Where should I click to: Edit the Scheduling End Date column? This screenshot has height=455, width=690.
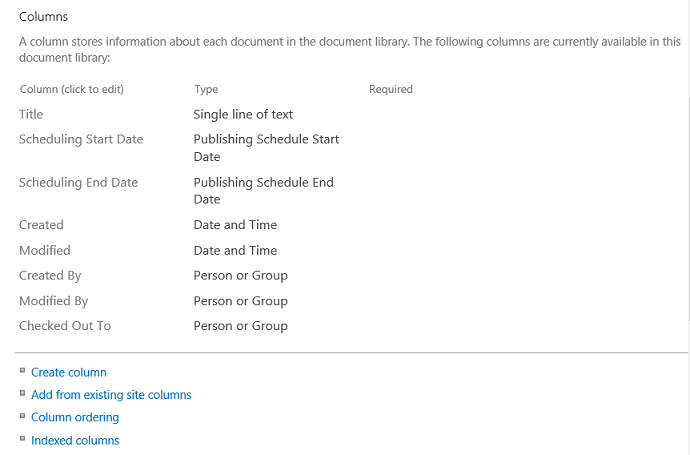coord(78,182)
